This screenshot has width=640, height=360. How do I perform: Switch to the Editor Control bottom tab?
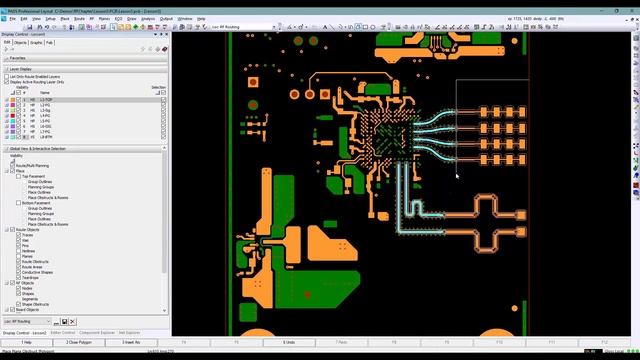pos(63,333)
